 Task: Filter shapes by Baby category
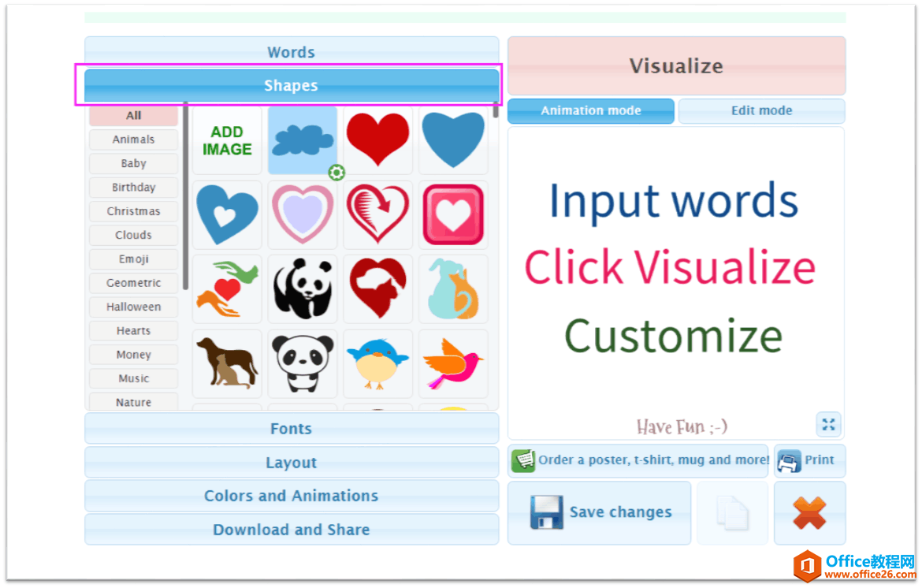[x=133, y=163]
